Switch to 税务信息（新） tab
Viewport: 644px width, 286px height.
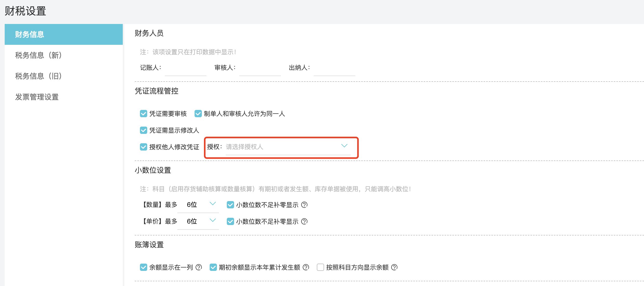38,55
